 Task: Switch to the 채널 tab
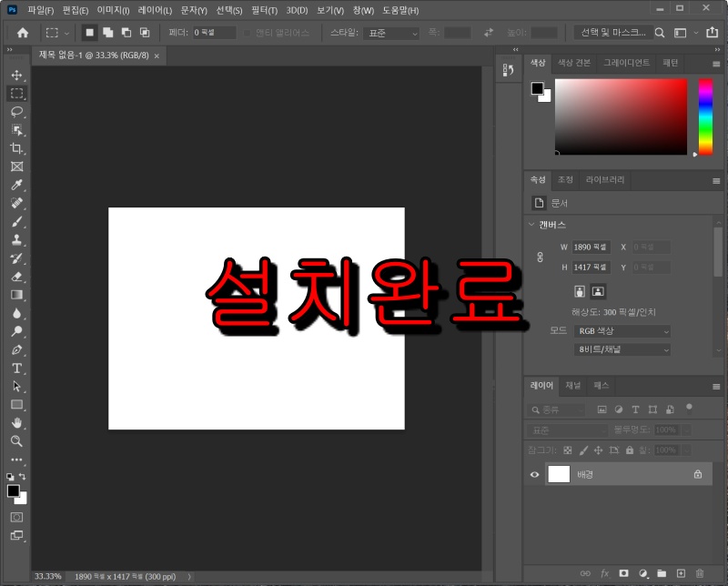pos(574,385)
